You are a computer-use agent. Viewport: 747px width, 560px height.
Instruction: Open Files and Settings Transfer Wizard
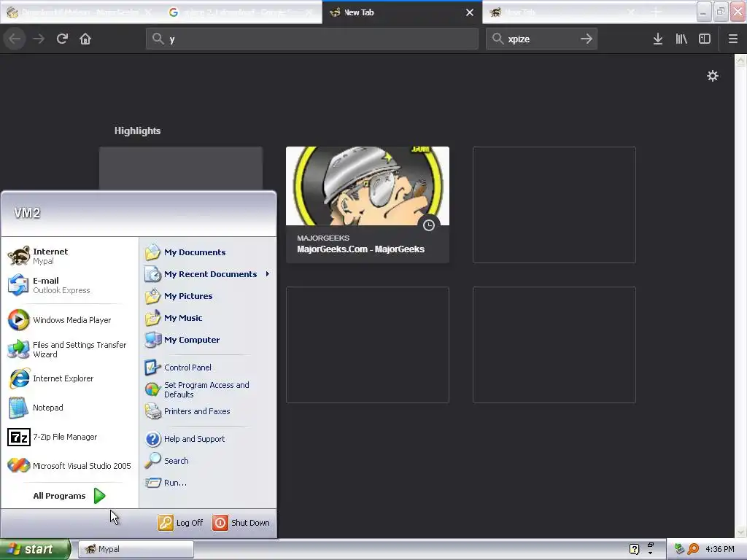click(x=69, y=349)
